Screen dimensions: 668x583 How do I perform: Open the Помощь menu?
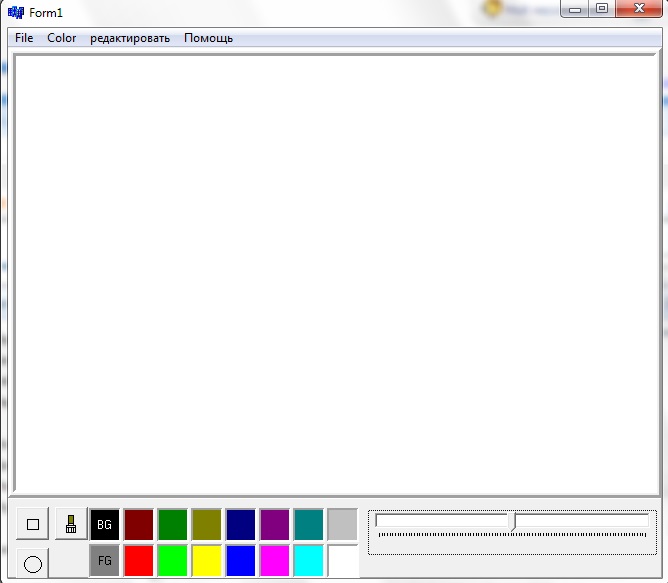(208, 38)
